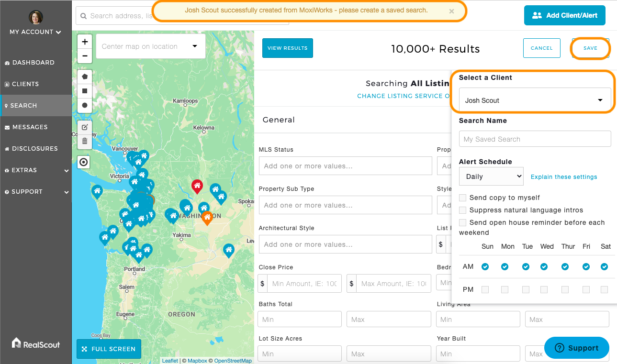The image size is (617, 364).
Task: Open the Alert Schedule Daily dropdown
Action: 491,176
